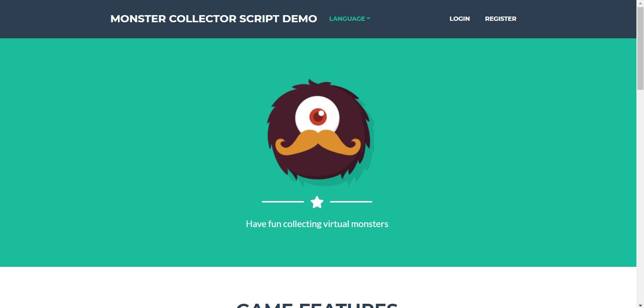Viewport: 644px width, 308px height.
Task: Expand the Language dropdown menu
Action: coord(349,19)
